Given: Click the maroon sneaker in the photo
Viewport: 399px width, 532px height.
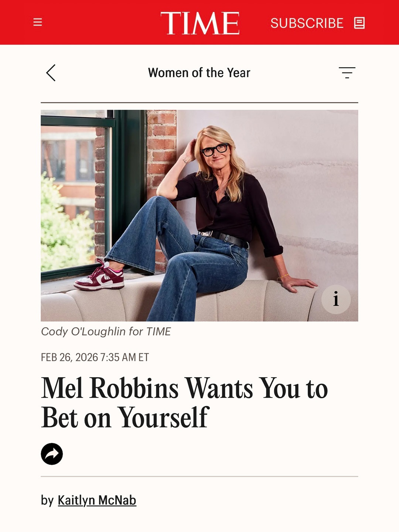Looking at the screenshot, I should pyautogui.click(x=100, y=277).
